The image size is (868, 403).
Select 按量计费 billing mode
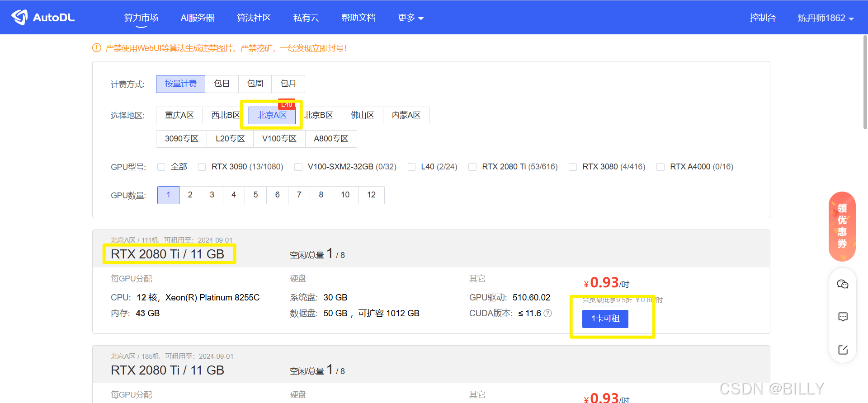point(180,84)
